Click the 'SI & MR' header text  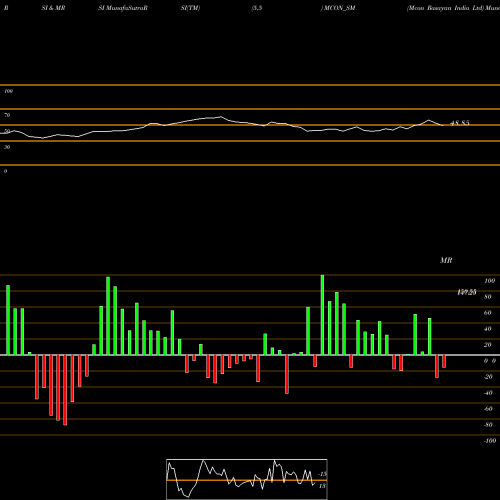tap(53, 8)
